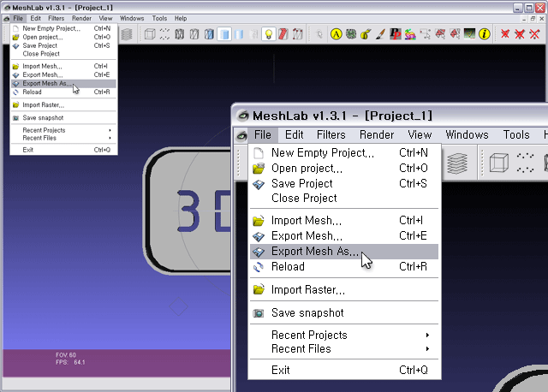Select Flat Lines render mode
Screen dimensions: 548x392
(x=209, y=34)
